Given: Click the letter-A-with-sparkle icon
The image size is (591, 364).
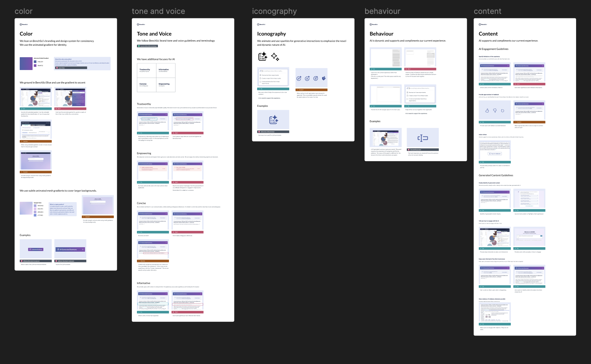Looking at the screenshot, I should coord(307,78).
